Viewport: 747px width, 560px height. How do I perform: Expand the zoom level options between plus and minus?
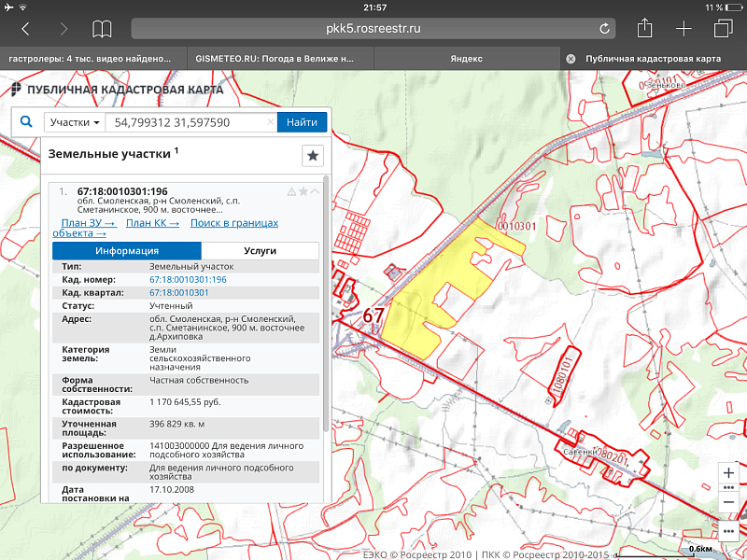[x=728, y=487]
